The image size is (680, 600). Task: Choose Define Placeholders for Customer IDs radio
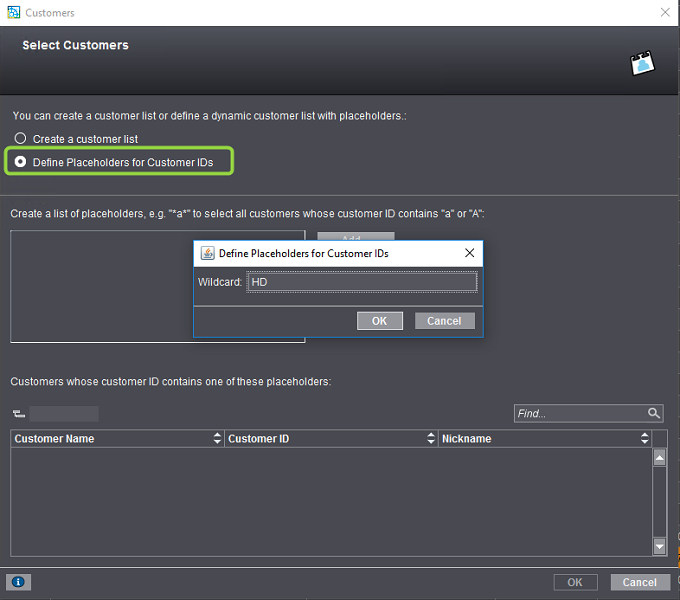click(20, 161)
